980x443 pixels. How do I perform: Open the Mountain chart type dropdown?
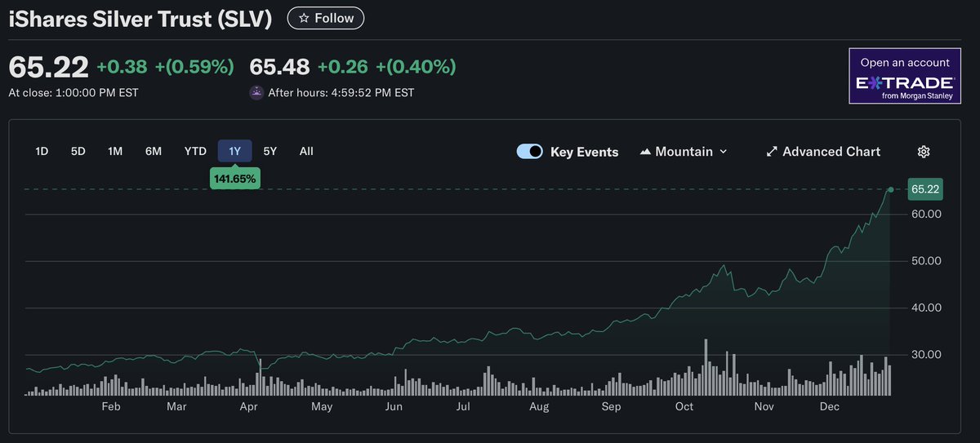(684, 152)
